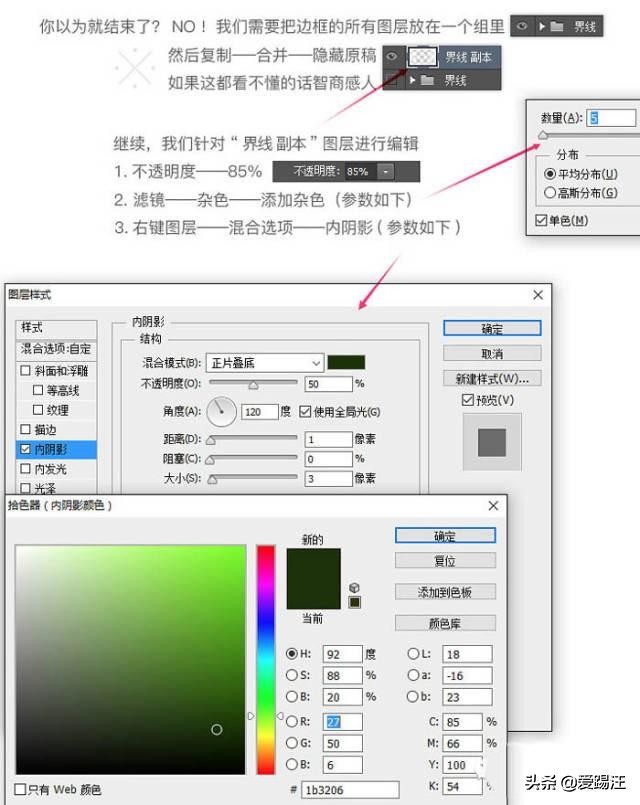The width and height of the screenshot is (640, 805).
Task: Select the S saturation radio button
Action: 292,675
